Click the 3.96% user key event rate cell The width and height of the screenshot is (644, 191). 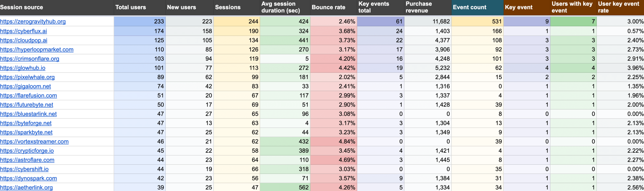pyautogui.click(x=620, y=68)
